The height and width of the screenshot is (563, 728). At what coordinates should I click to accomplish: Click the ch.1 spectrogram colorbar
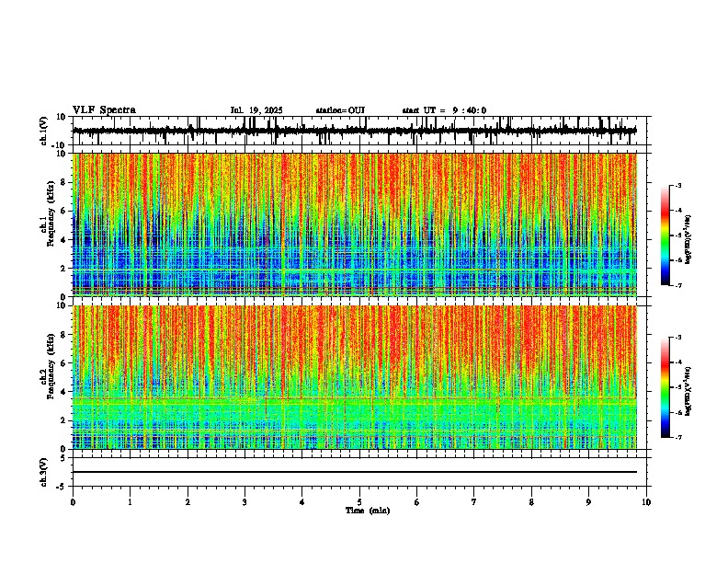point(665,236)
